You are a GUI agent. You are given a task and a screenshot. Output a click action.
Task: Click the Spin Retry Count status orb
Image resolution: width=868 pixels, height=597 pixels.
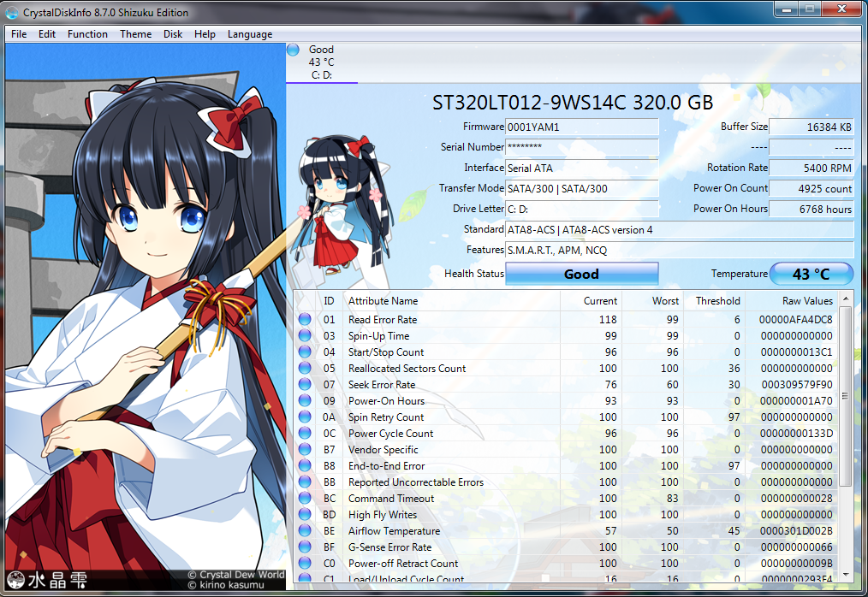coord(305,417)
